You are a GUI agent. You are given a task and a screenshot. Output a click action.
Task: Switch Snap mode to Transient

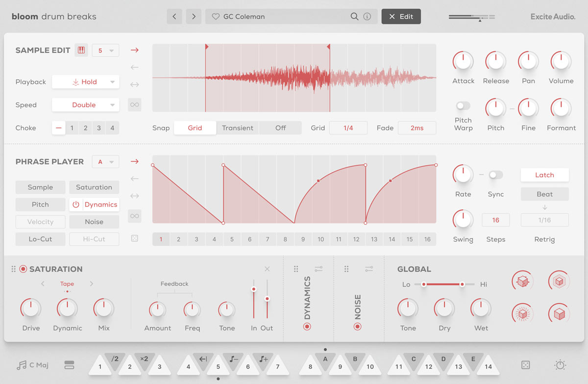click(x=238, y=127)
